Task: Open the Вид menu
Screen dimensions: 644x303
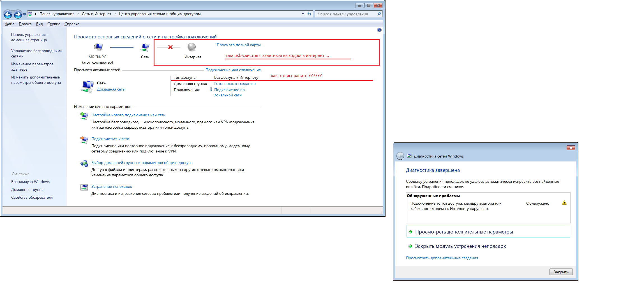Action: [x=39, y=24]
